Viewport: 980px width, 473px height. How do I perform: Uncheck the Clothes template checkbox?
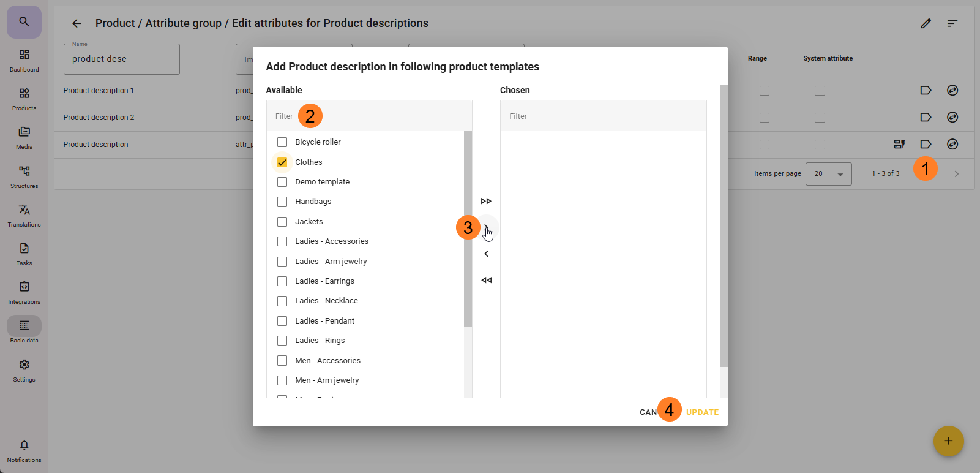(282, 162)
